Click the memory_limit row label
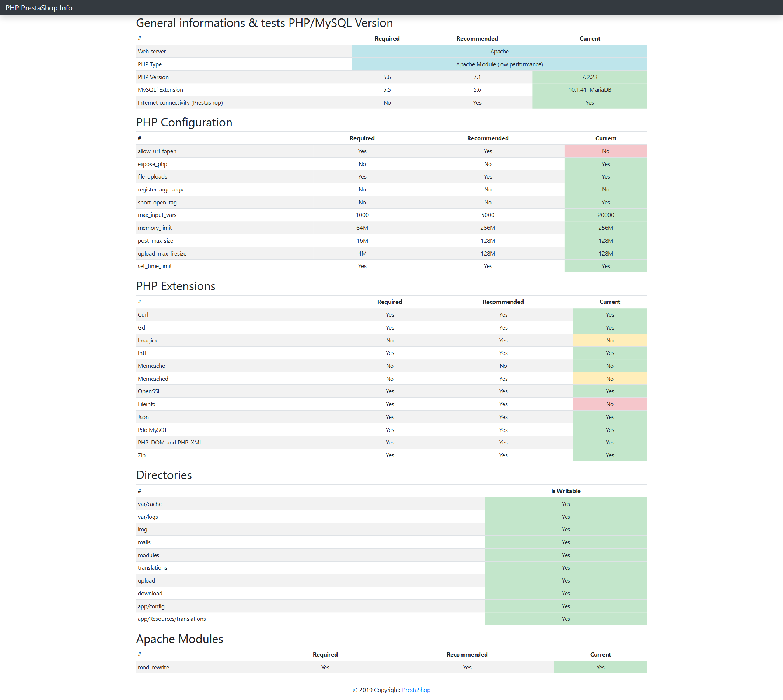Viewport: 783px width, 700px height. (x=155, y=228)
